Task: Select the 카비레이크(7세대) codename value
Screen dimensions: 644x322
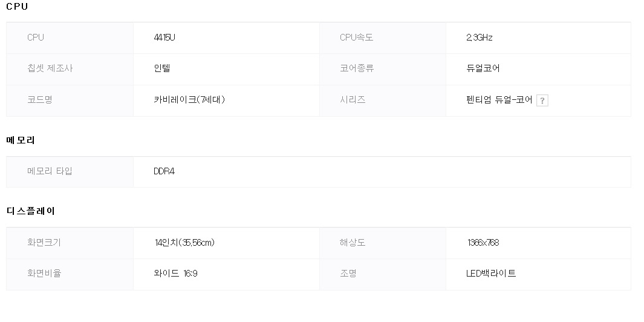Action: point(189,99)
